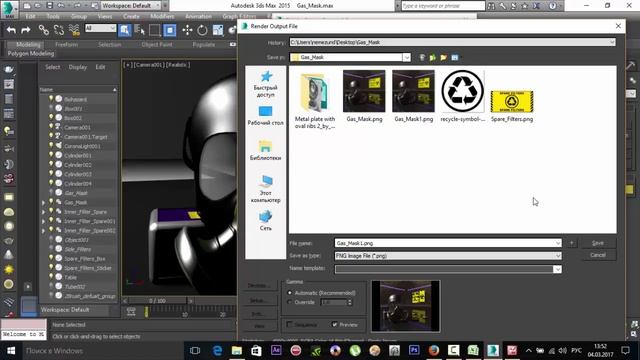Open Edge browser from the taskbar
This screenshot has width=640, height=360.
point(217,351)
